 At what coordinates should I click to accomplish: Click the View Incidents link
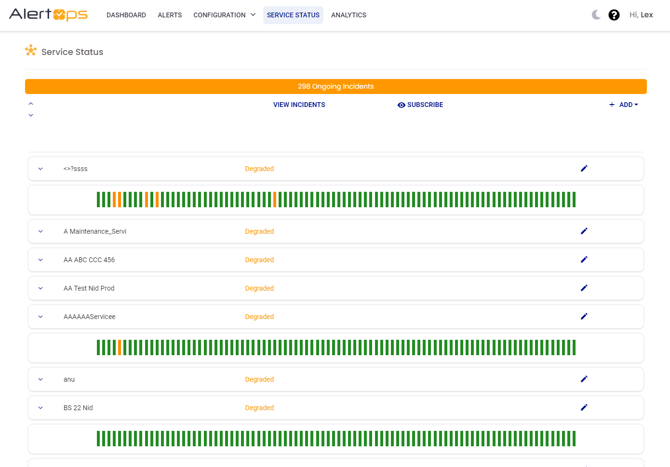pos(299,105)
